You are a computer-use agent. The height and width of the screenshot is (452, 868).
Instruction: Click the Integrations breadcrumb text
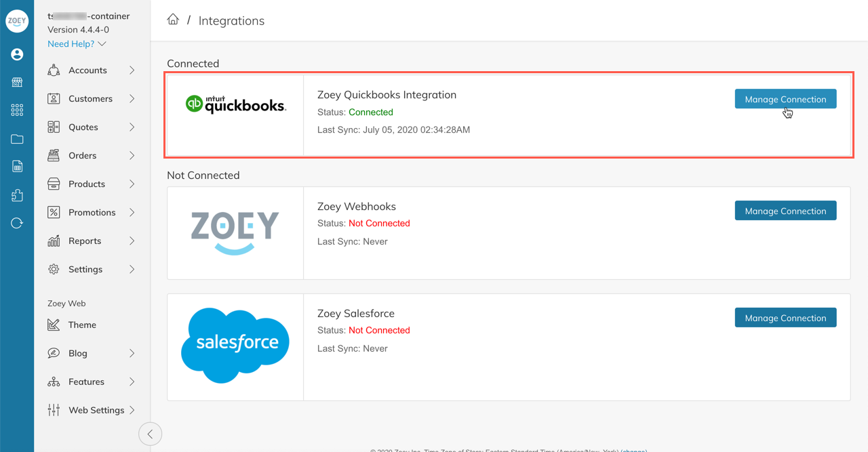point(231,21)
